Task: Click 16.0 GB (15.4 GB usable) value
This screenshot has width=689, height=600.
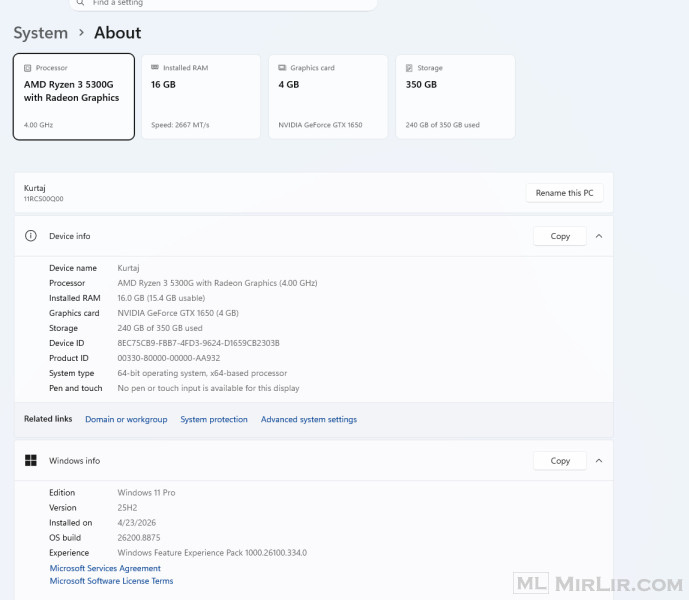Action: (161, 298)
